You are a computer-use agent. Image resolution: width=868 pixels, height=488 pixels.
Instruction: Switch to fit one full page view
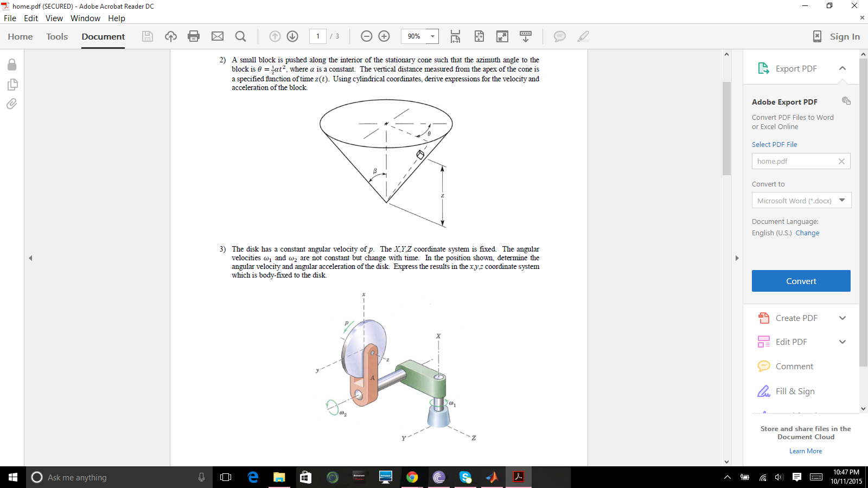480,36
